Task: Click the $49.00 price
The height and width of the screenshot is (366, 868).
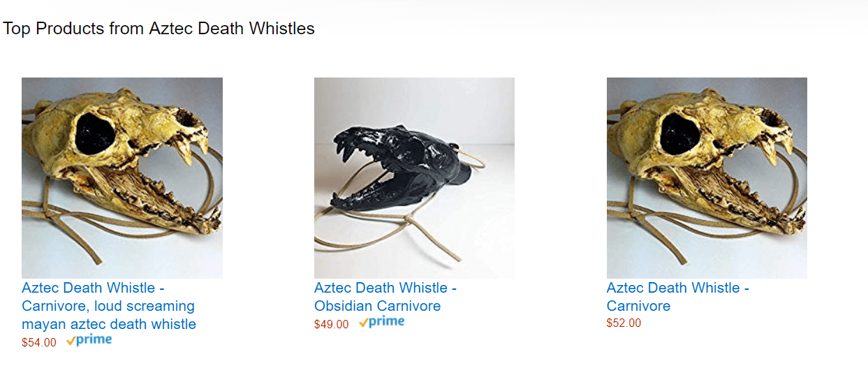Action: click(x=332, y=325)
